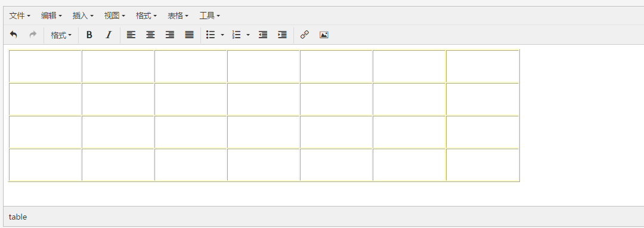Increase the indent level

click(x=282, y=35)
